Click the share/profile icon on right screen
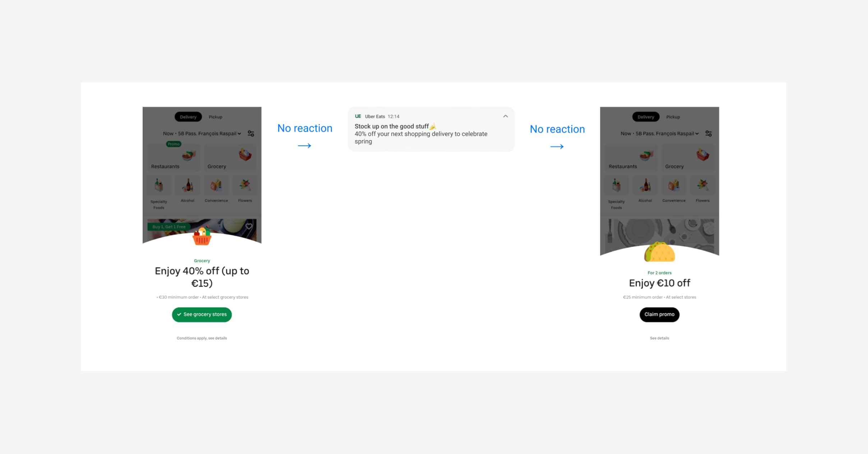Viewport: 868px width, 454px height. click(x=710, y=134)
